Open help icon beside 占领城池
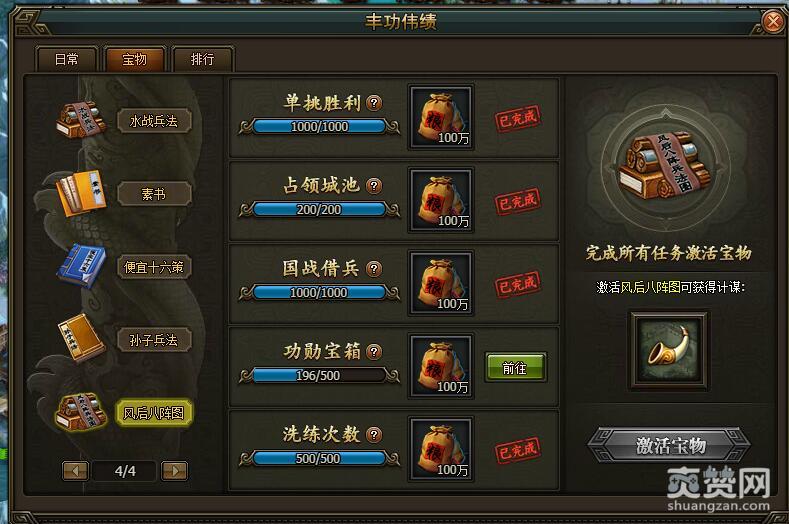Screen dimensions: 789x524 [x=373, y=186]
